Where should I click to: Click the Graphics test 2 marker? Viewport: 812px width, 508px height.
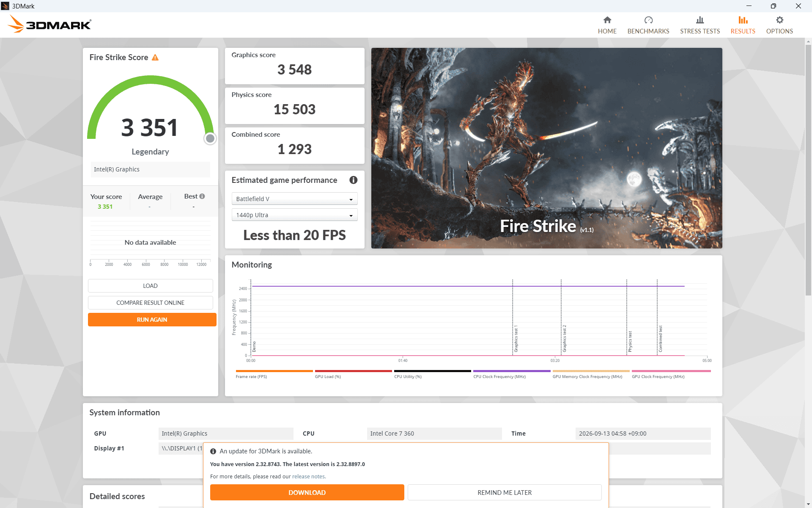point(564,339)
